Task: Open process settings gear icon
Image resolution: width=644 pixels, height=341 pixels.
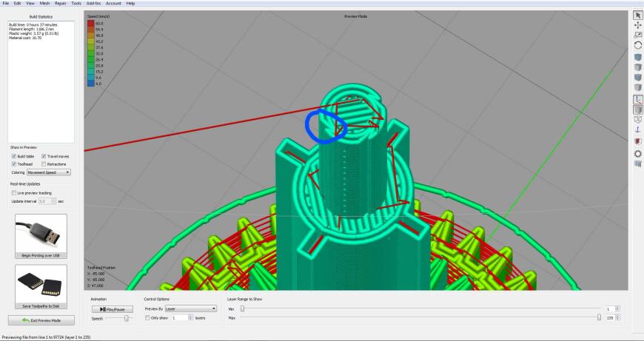Action: (637, 154)
